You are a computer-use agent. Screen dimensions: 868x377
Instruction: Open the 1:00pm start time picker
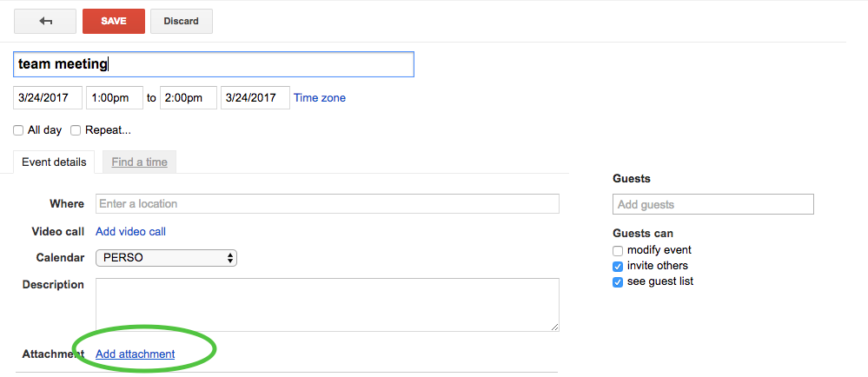[x=115, y=98]
